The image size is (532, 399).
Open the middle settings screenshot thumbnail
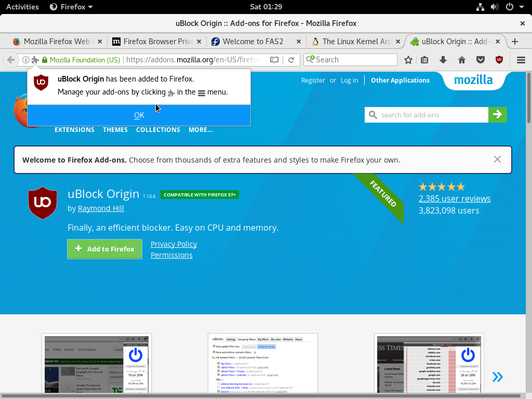click(263, 364)
